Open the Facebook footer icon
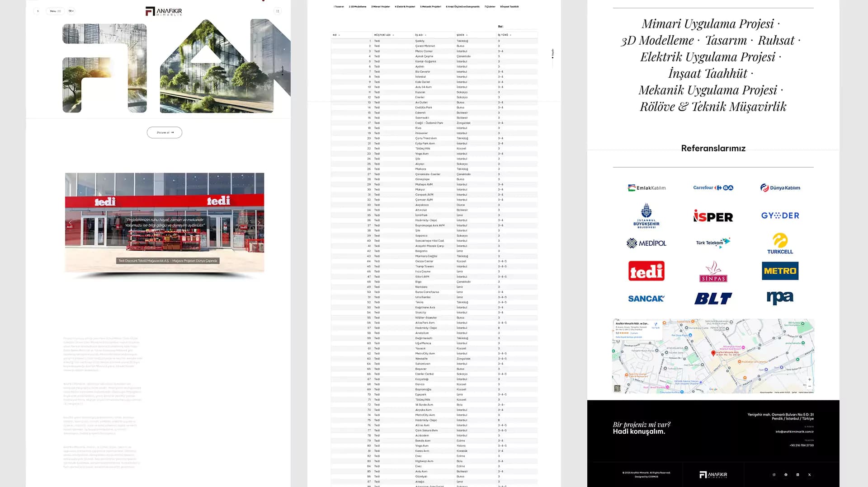 click(786, 475)
